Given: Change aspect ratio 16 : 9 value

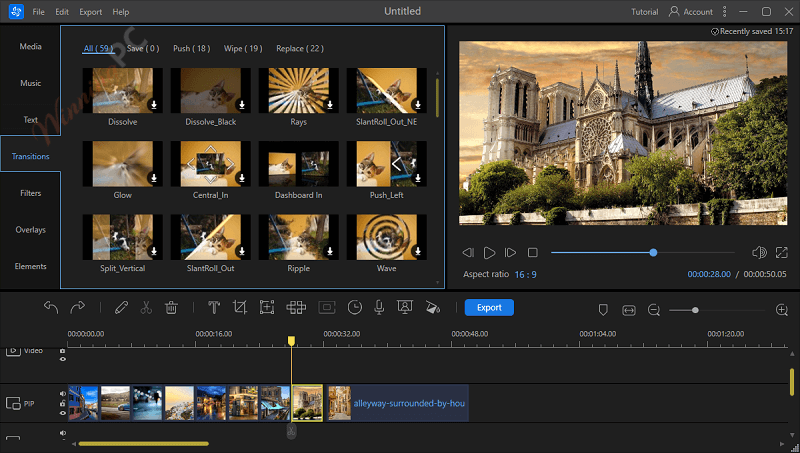Looking at the screenshot, I should click(526, 274).
